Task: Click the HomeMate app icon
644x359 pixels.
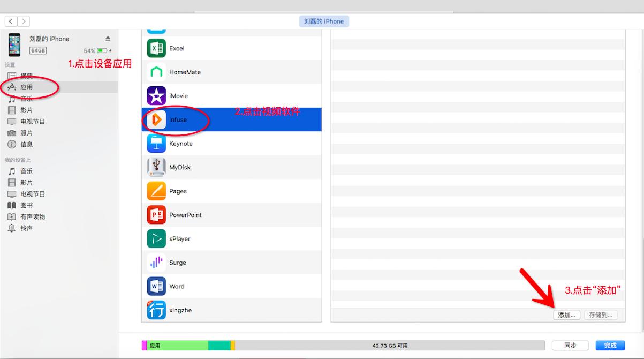Action: [156, 72]
